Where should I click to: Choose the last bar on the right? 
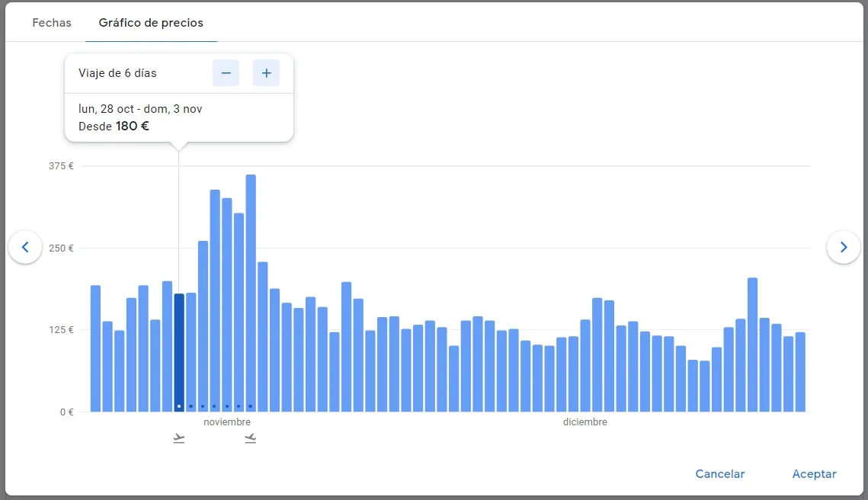point(800,372)
